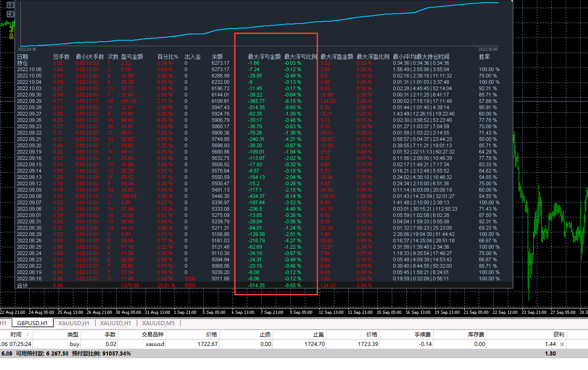The height and width of the screenshot is (370, 588).
Task: Toggle the checkmark button below help icon
Action: [x=10, y=14]
